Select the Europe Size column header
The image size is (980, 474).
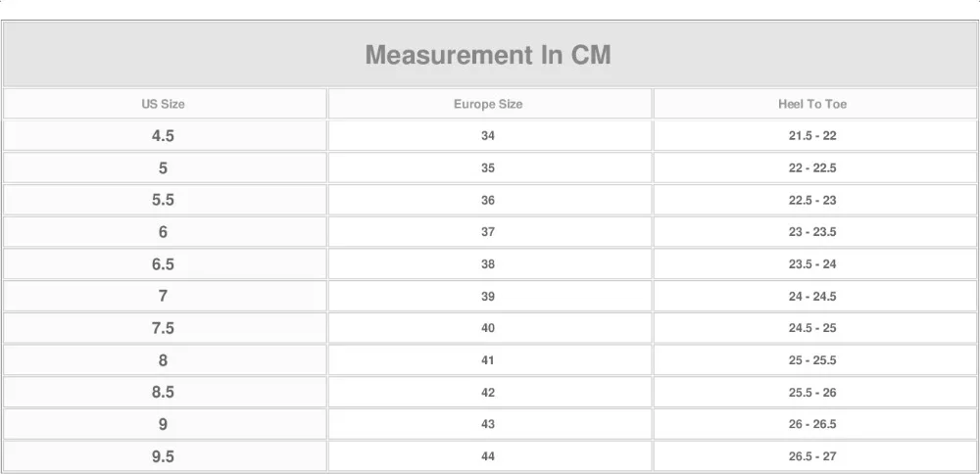pos(488,104)
